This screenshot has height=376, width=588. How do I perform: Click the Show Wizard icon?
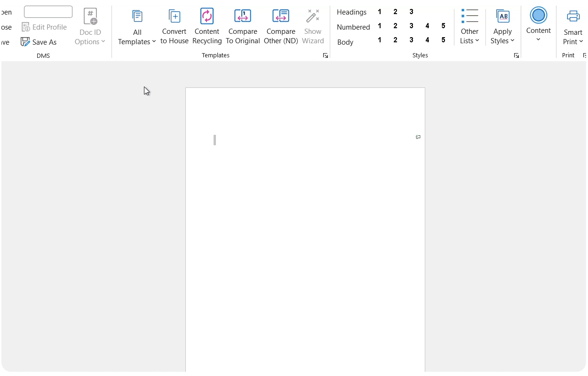pos(313,16)
